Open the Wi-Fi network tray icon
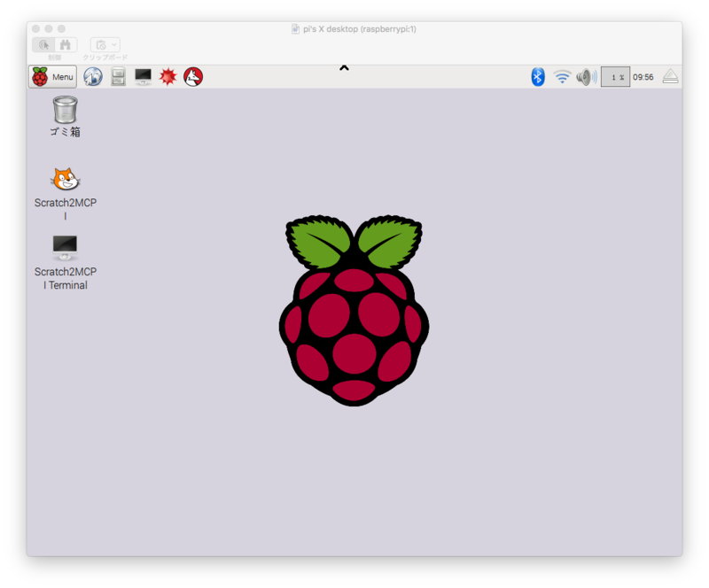 pos(562,77)
